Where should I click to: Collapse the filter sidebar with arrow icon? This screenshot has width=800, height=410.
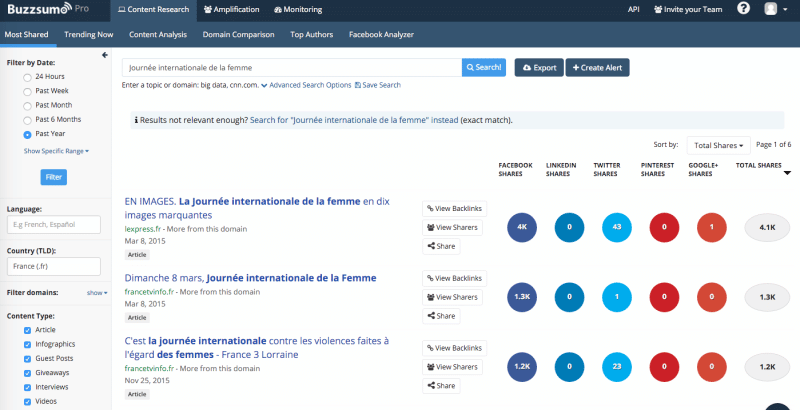click(x=105, y=55)
